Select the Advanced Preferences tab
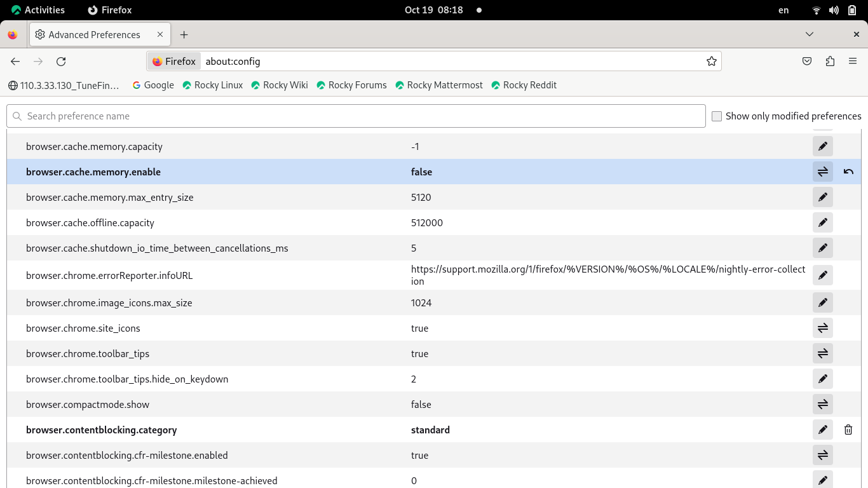868x488 pixels. 94,34
